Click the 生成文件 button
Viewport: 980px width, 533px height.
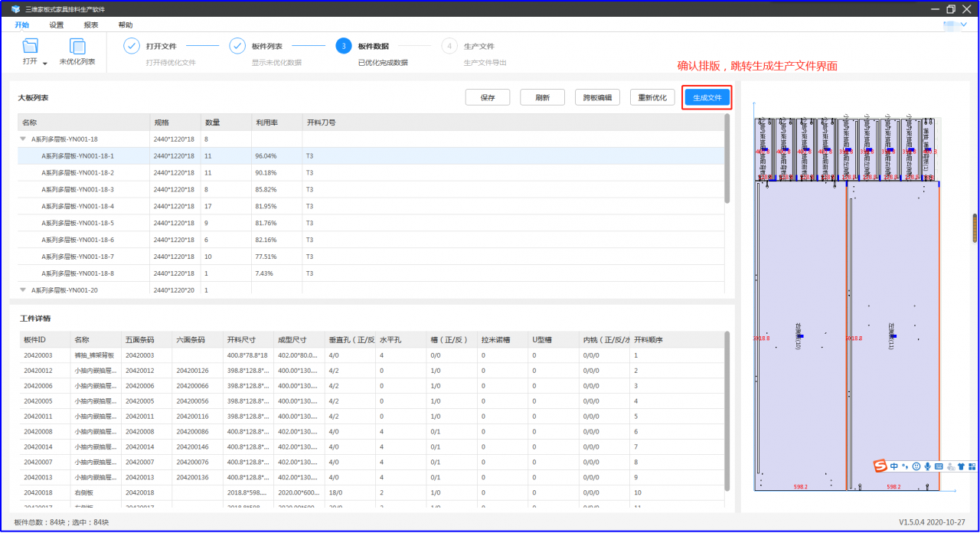[x=707, y=97]
